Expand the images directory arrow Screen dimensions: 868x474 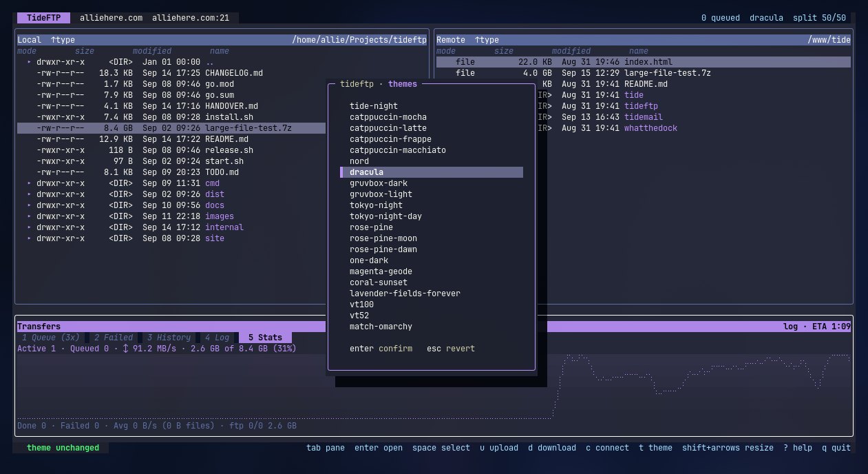[x=29, y=216]
